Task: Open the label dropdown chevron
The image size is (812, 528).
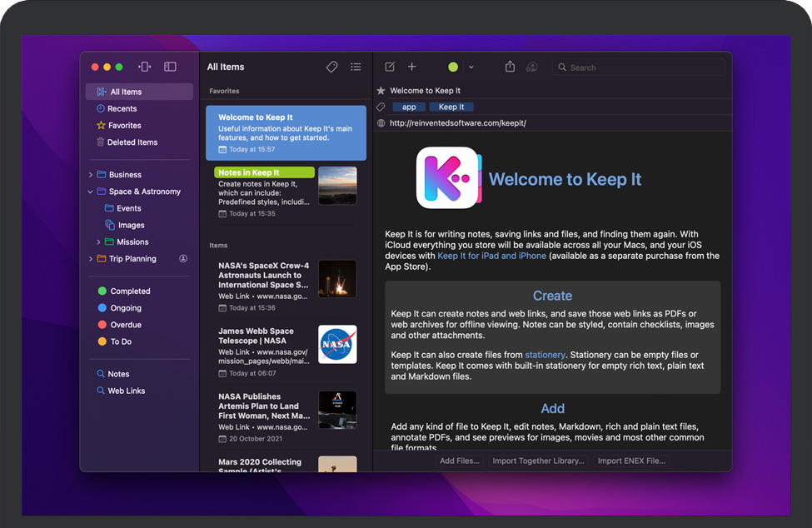Action: coord(471,67)
